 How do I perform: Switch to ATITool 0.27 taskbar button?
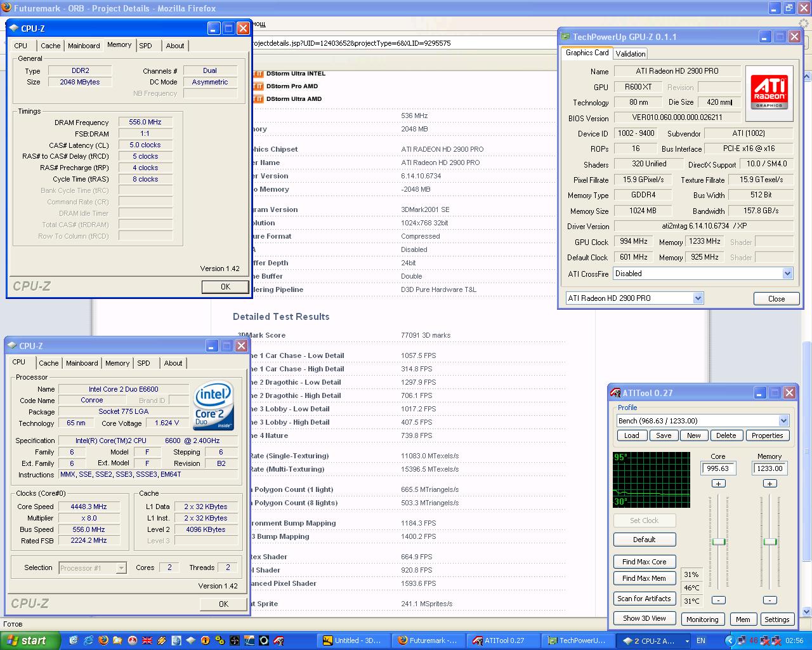pyautogui.click(x=504, y=640)
